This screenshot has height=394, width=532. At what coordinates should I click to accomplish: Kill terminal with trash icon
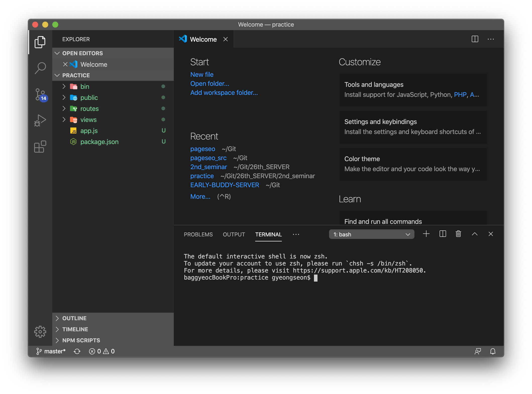pos(458,234)
